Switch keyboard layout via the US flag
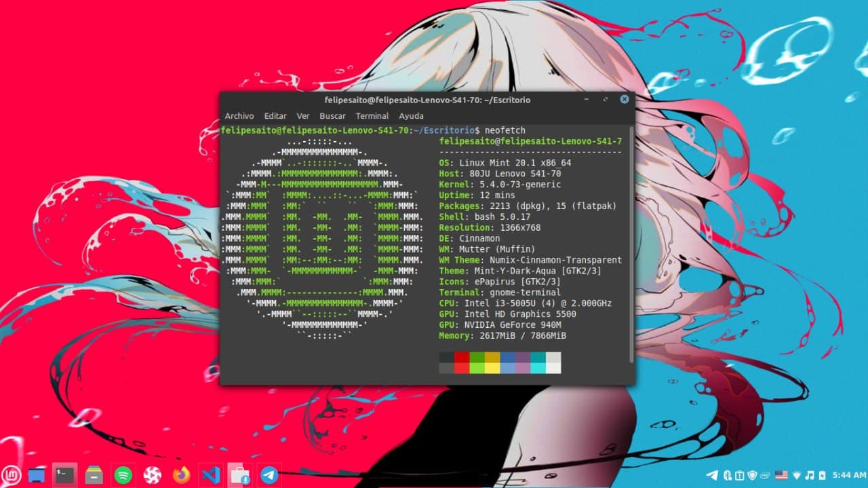 [781, 475]
